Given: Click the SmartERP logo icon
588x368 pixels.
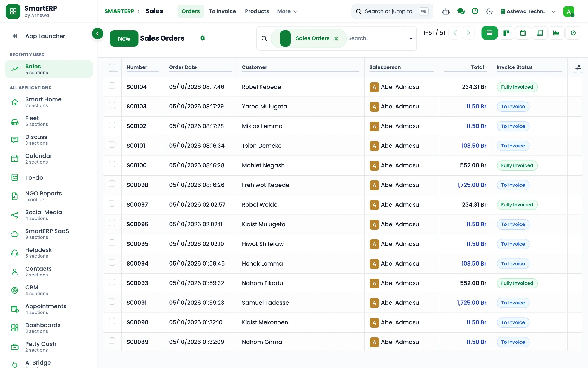Looking at the screenshot, I should pos(13,11).
